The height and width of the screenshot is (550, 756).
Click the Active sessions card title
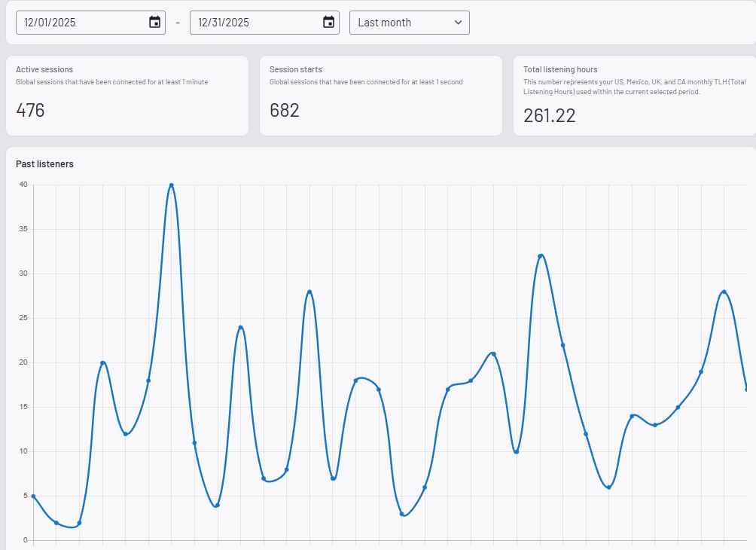pos(44,69)
